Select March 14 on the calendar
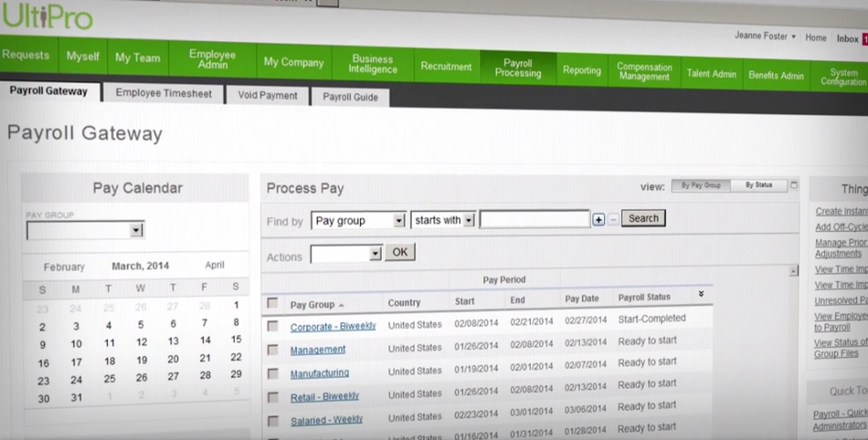Viewport: 868px width, 440px height. point(206,340)
